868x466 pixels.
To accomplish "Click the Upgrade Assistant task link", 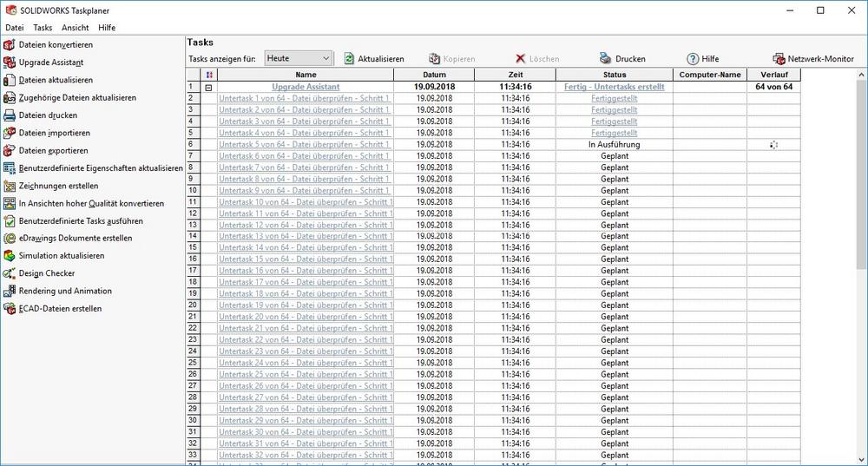I will point(306,87).
